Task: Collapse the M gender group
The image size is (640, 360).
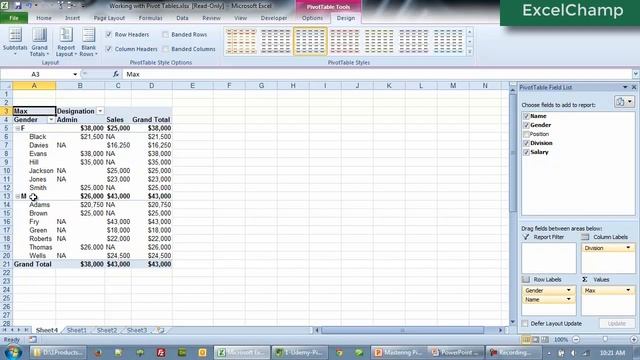Action: pos(18,196)
